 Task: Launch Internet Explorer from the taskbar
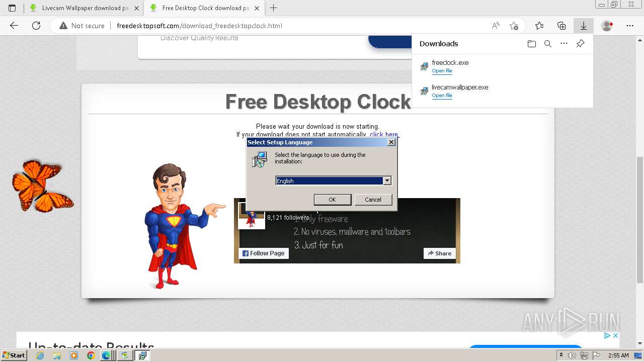40,355
